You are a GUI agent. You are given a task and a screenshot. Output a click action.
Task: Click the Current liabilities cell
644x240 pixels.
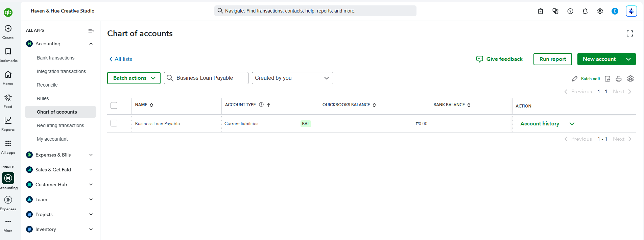click(x=241, y=124)
